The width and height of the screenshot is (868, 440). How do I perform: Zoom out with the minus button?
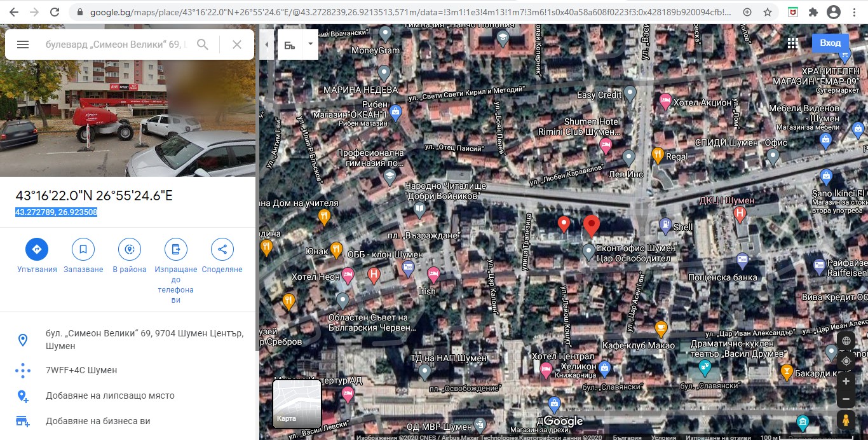tap(846, 400)
